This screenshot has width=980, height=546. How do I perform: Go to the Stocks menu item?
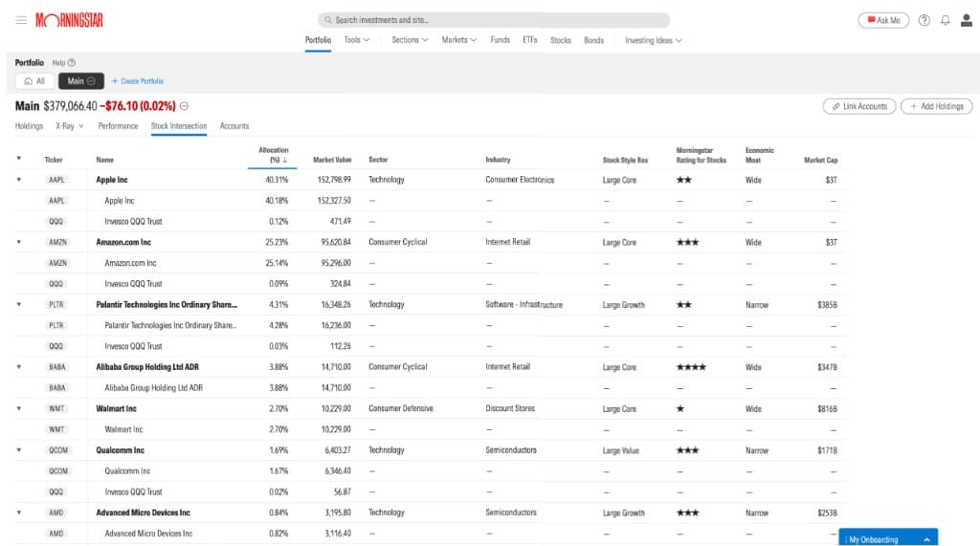click(x=561, y=40)
